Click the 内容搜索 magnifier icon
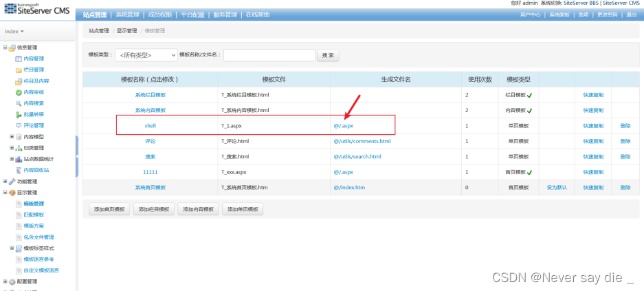 [19, 103]
